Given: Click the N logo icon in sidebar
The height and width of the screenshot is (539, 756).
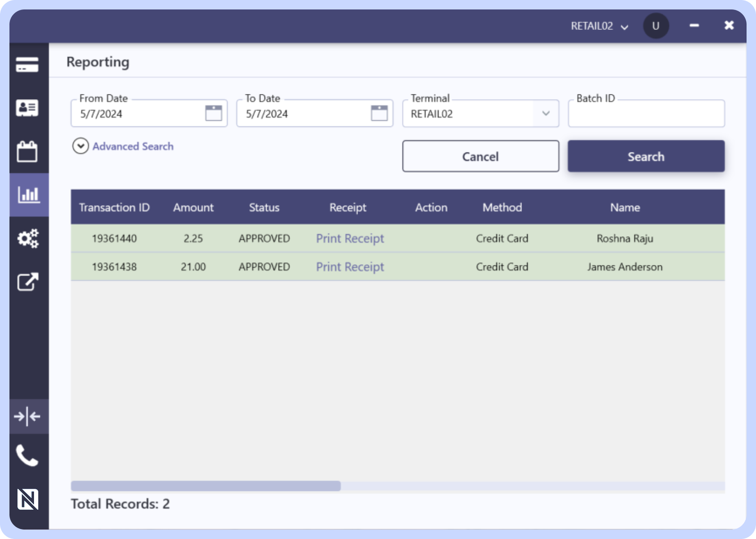Looking at the screenshot, I should pyautogui.click(x=27, y=499).
